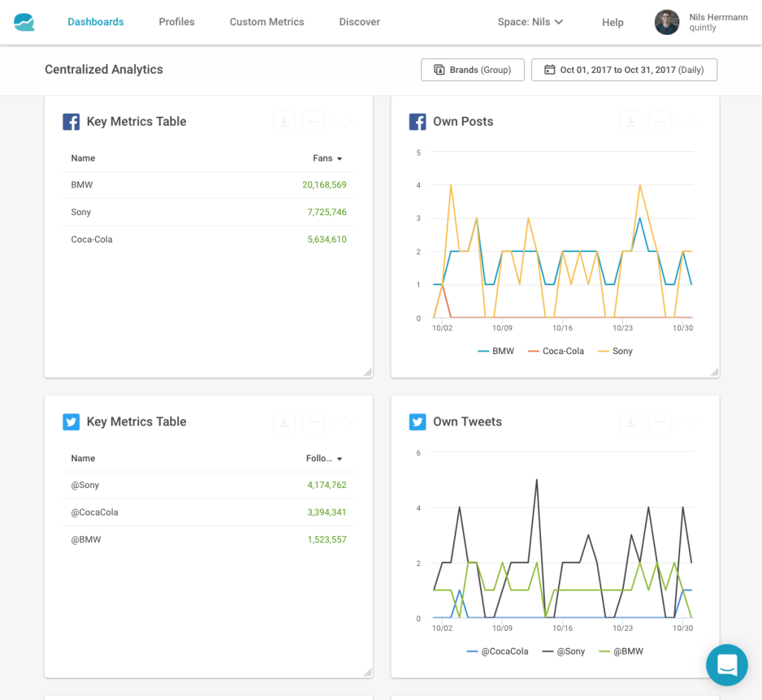This screenshot has height=700, width=762.
Task: Click the move handle on Own Tweets widget
Action: tap(692, 422)
